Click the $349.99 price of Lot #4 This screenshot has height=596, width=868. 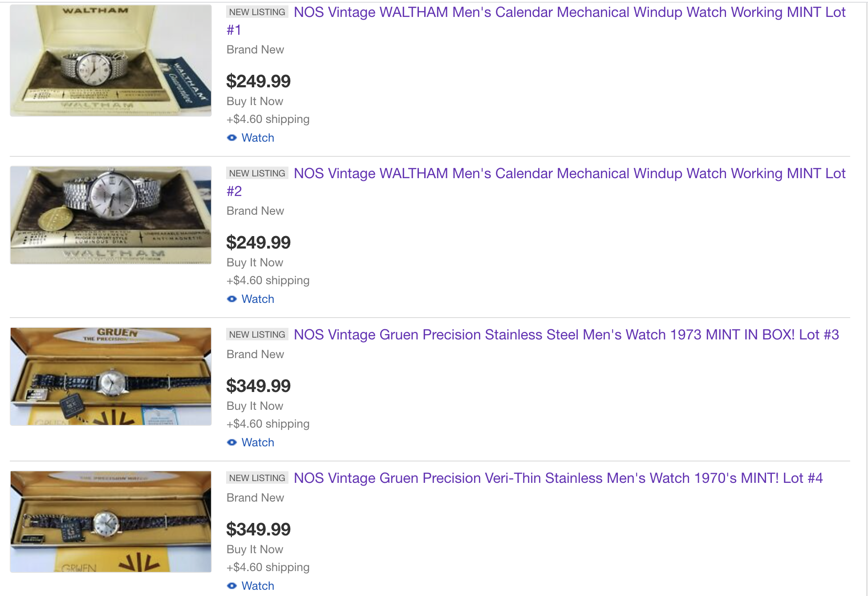[258, 529]
